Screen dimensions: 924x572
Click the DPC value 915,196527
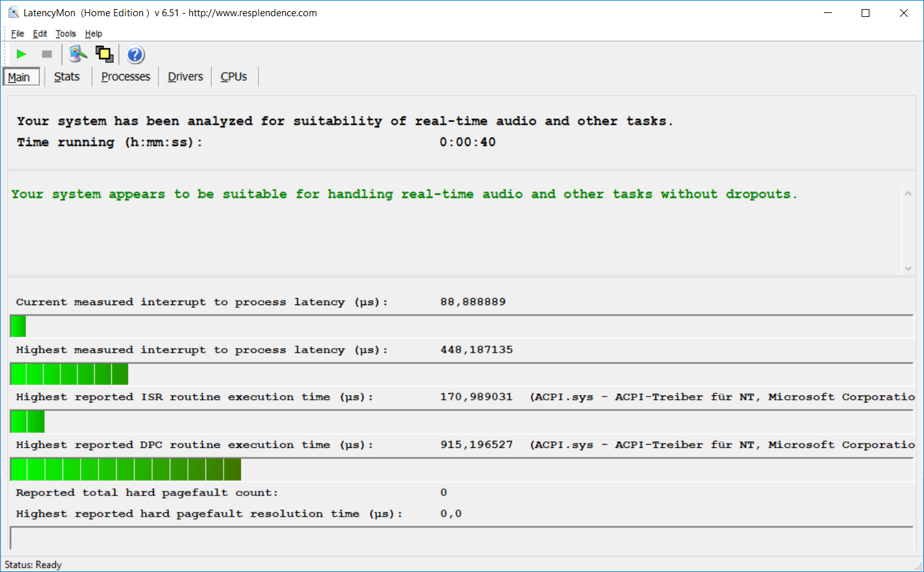click(476, 445)
